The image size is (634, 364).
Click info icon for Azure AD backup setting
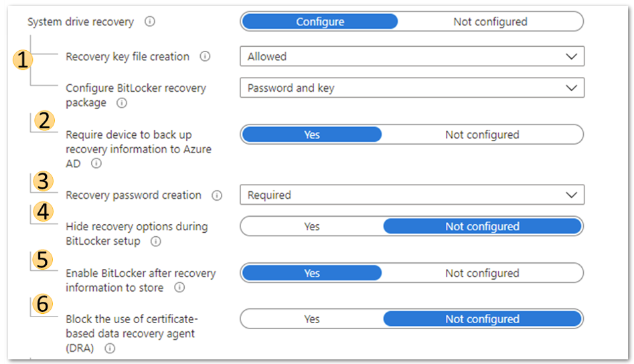96,164
